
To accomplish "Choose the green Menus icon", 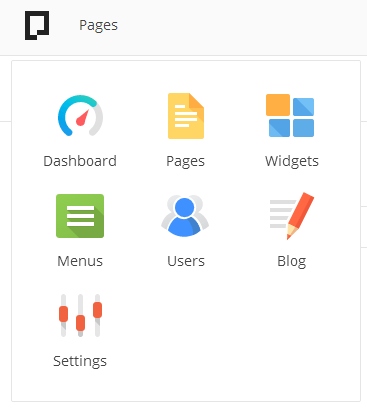I will coord(80,216).
